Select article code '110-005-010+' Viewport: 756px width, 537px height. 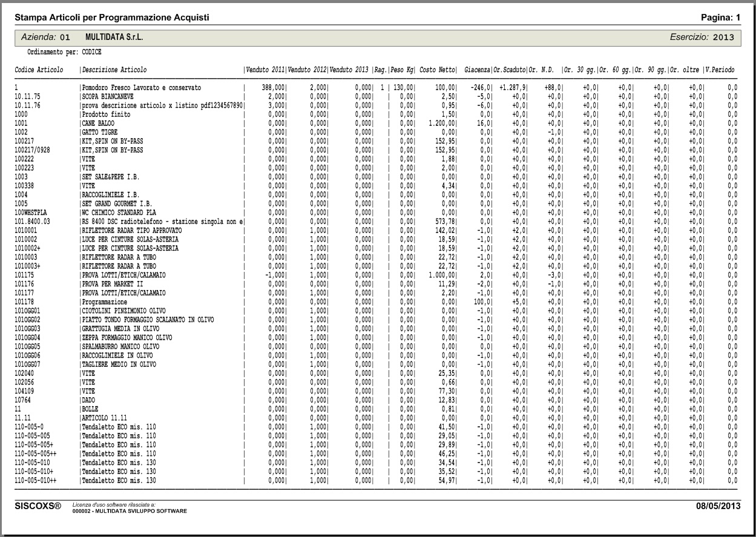click(35, 471)
